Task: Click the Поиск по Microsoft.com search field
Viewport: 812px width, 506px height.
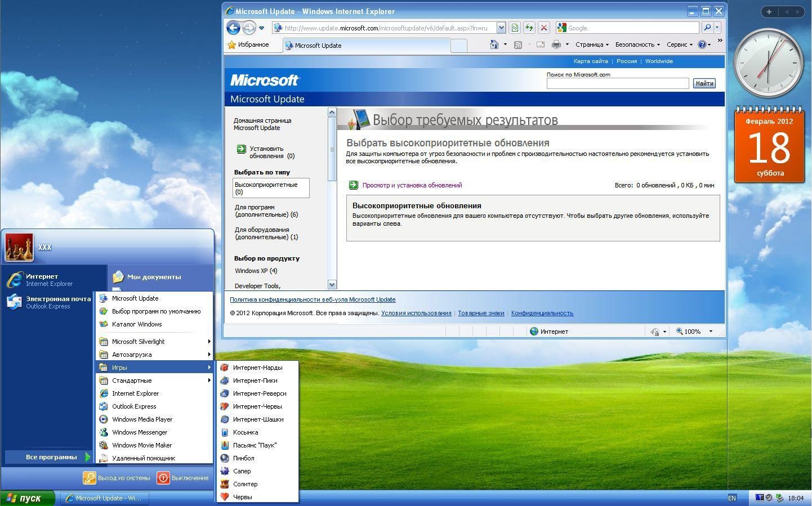Action: 618,83
